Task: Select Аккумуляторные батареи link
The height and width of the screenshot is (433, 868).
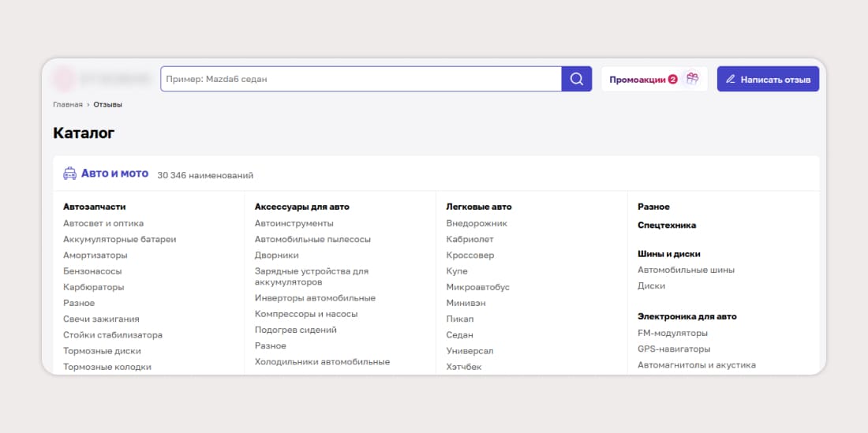Action: coord(119,239)
